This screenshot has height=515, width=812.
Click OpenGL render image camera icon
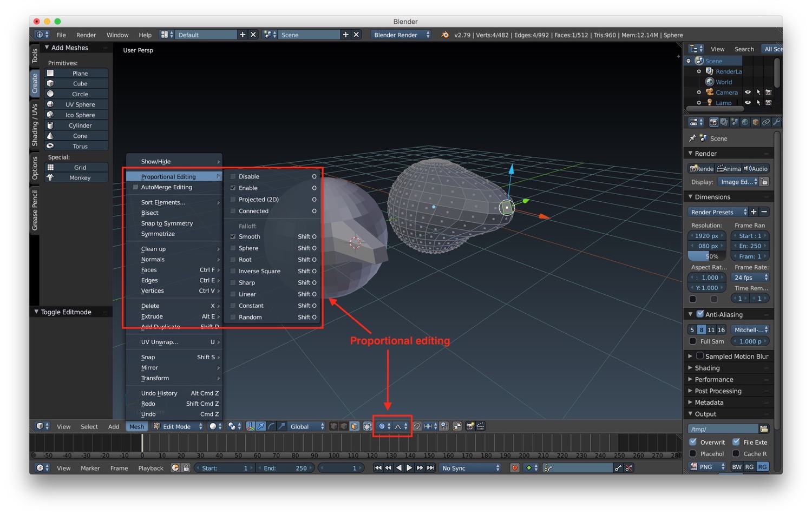(470, 426)
